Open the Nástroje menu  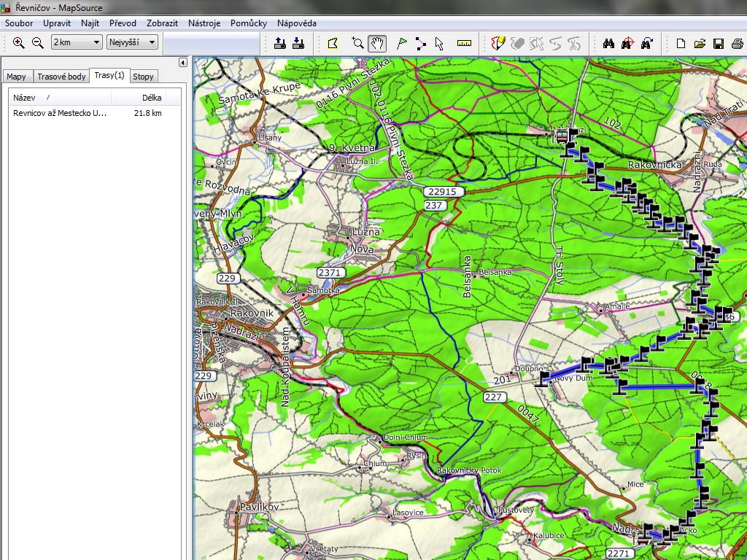click(x=204, y=23)
